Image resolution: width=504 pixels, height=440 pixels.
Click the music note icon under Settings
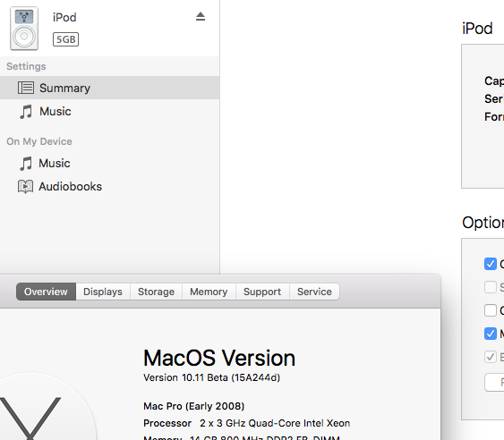tap(26, 112)
